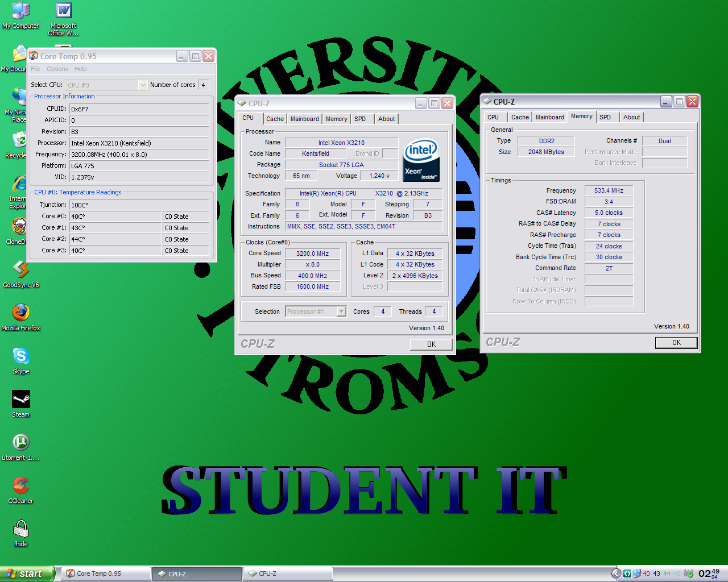Open Core Temp Help menu
The width and height of the screenshot is (728, 582).
[80, 69]
